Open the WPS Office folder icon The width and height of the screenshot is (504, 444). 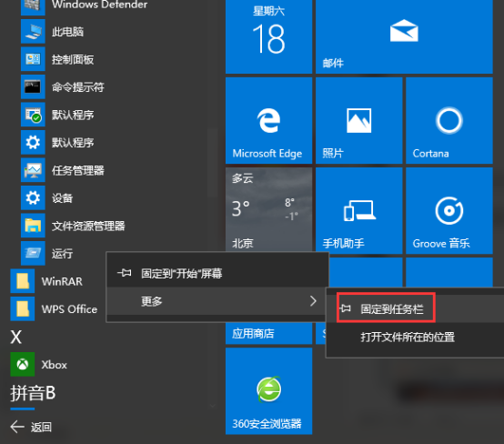[x=23, y=308]
